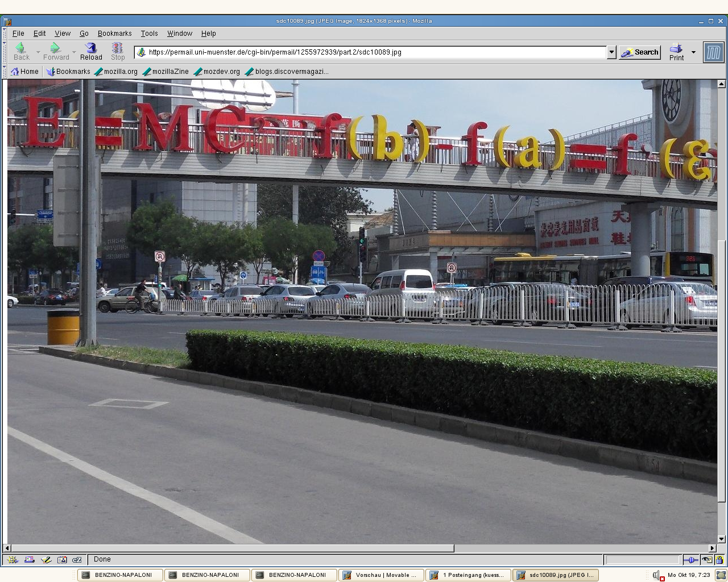Toggle the online/offline connection indicator
Image resolution: width=728 pixels, height=582 pixels.
(691, 560)
